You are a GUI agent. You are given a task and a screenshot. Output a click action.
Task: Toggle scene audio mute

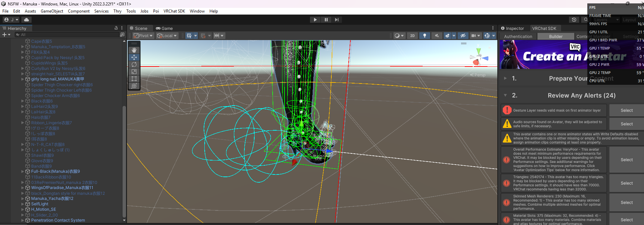437,36
